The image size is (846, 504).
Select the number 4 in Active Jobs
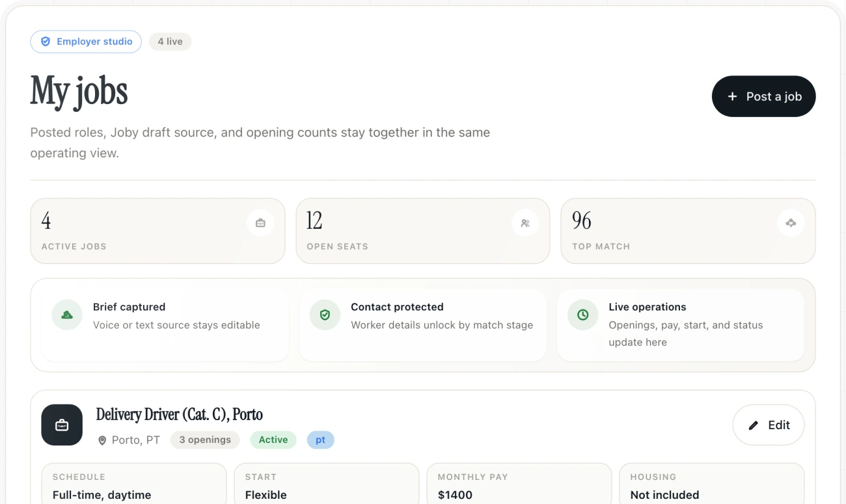[x=46, y=221]
